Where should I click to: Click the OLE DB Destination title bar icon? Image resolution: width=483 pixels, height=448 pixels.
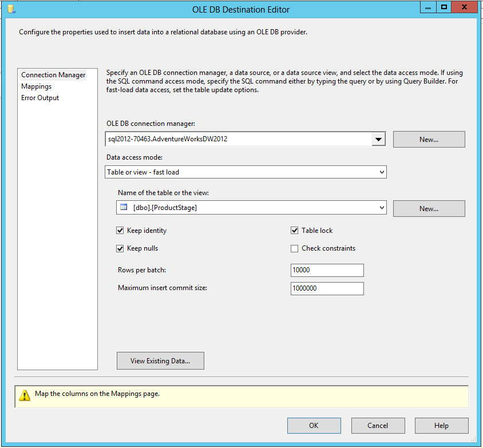coord(11,10)
